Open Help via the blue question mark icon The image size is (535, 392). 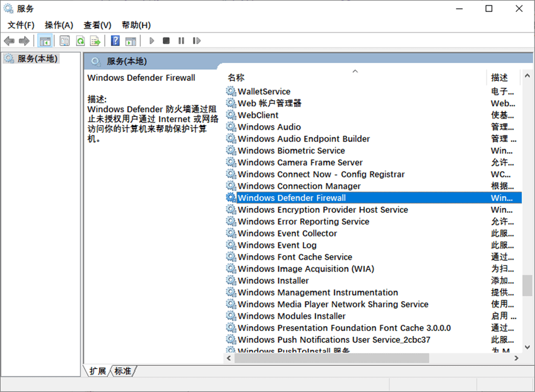click(115, 41)
